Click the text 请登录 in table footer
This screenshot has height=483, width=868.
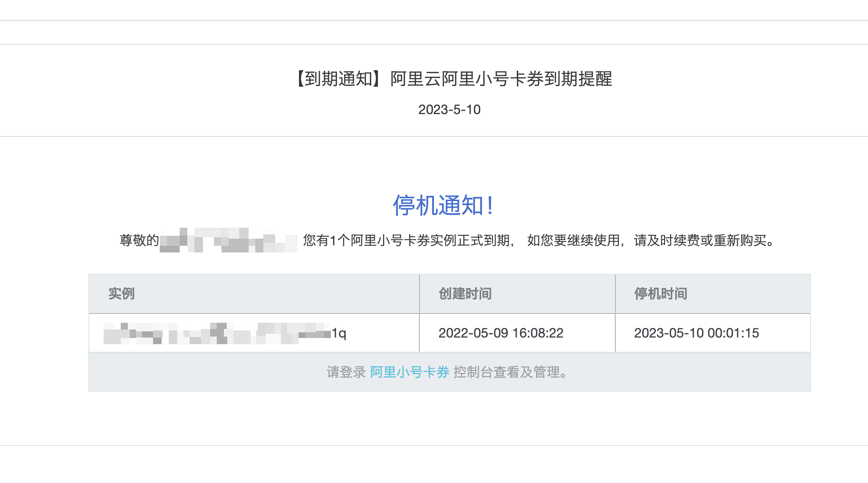point(346,372)
